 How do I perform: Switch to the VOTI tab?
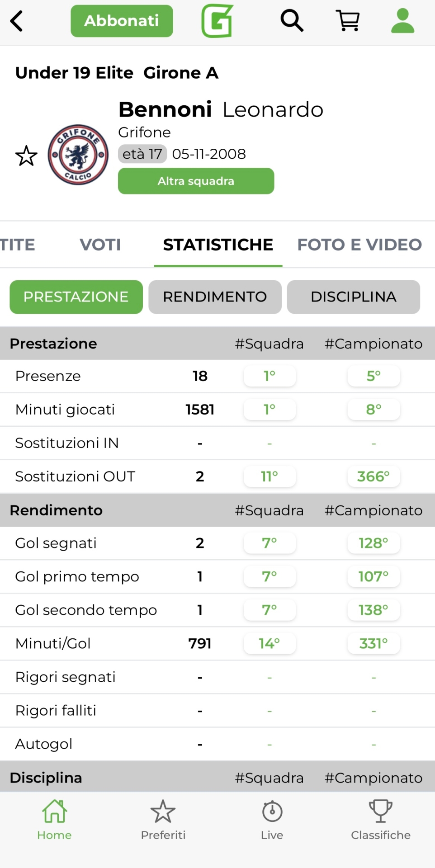[100, 245]
